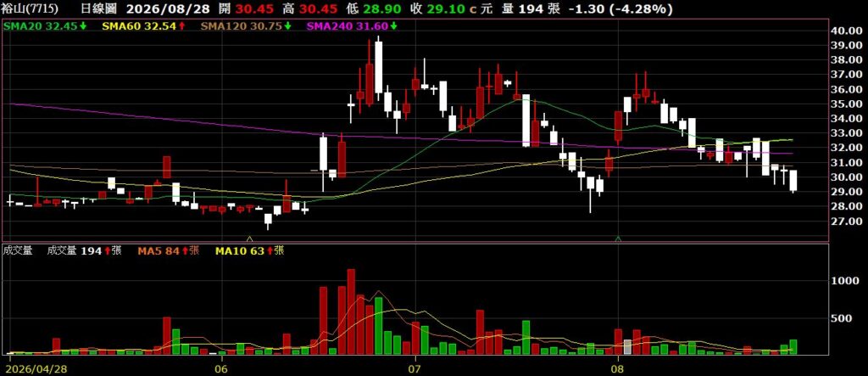Click the 27.00 price axis label
Image resolution: width=868 pixels, height=376 pixels.
(848, 221)
